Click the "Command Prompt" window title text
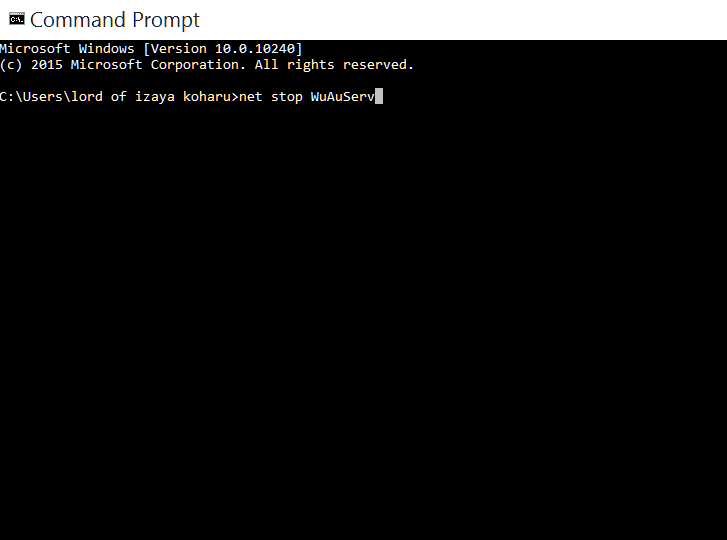The height and width of the screenshot is (540, 727). point(115,20)
